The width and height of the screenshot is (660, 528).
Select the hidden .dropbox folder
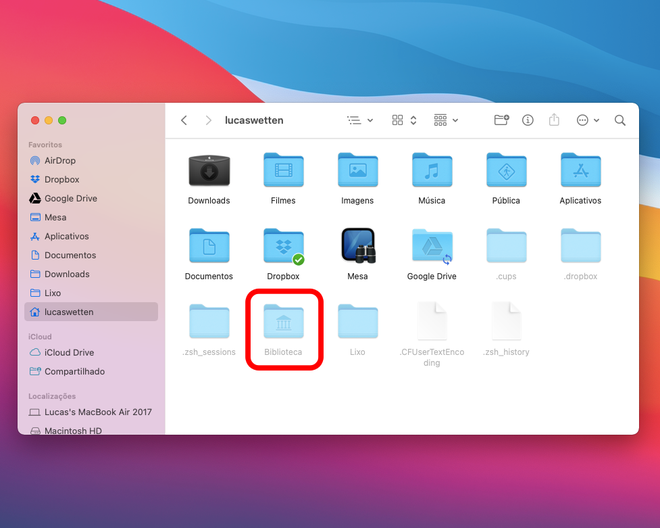580,246
